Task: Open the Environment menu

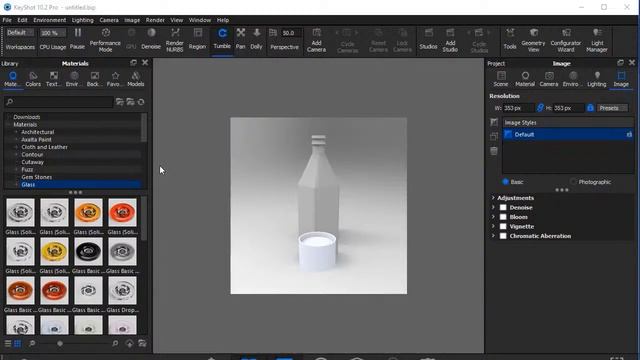Action: click(49, 20)
